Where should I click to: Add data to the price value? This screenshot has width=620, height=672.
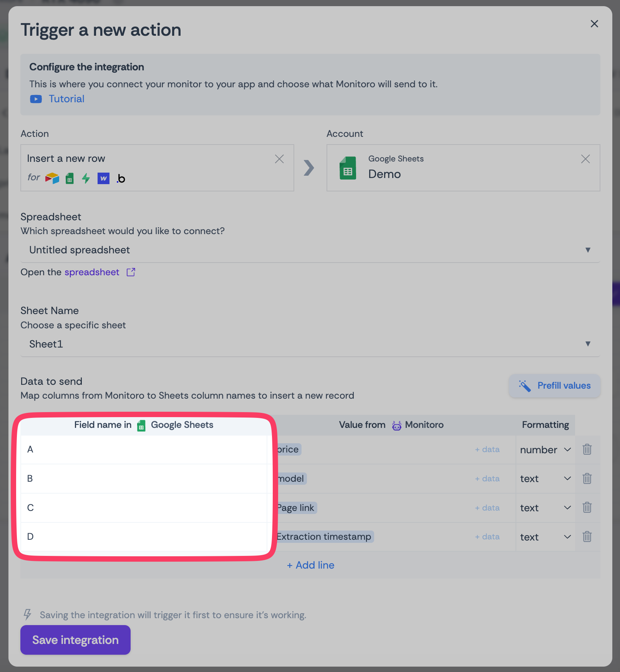pos(487,449)
